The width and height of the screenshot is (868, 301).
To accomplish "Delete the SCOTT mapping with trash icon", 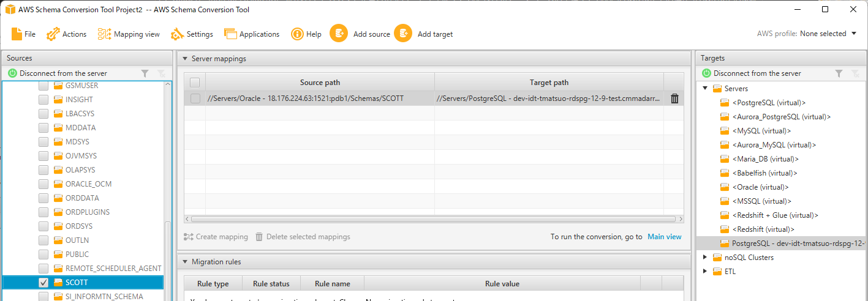I will (x=674, y=98).
